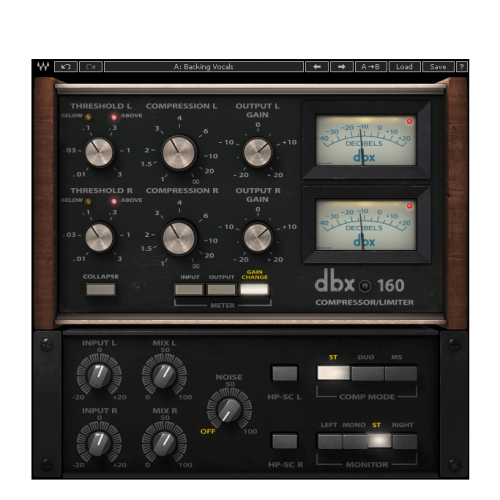This screenshot has height=500, width=500.
Task: Click the Waves logo icon
Action: [x=43, y=67]
